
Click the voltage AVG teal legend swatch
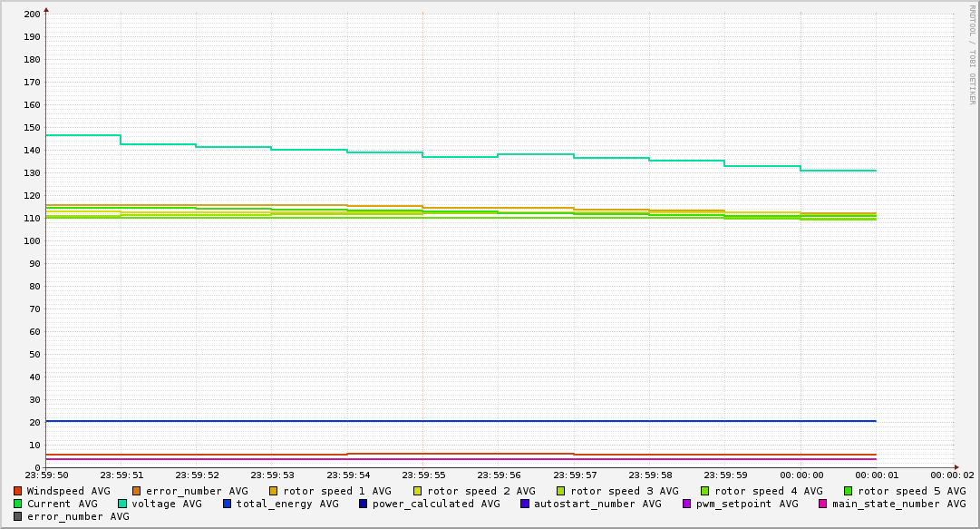(x=122, y=504)
